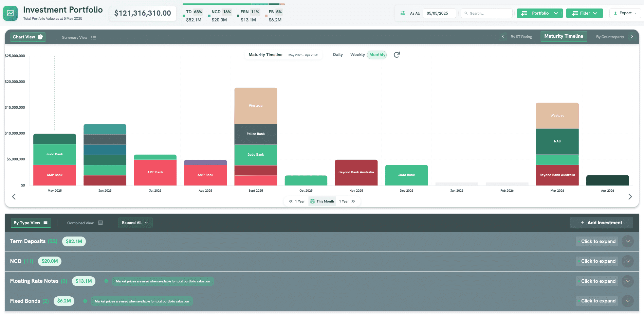644x314 pixels.
Task: Open the Maturity Timeline tab
Action: pyautogui.click(x=564, y=36)
